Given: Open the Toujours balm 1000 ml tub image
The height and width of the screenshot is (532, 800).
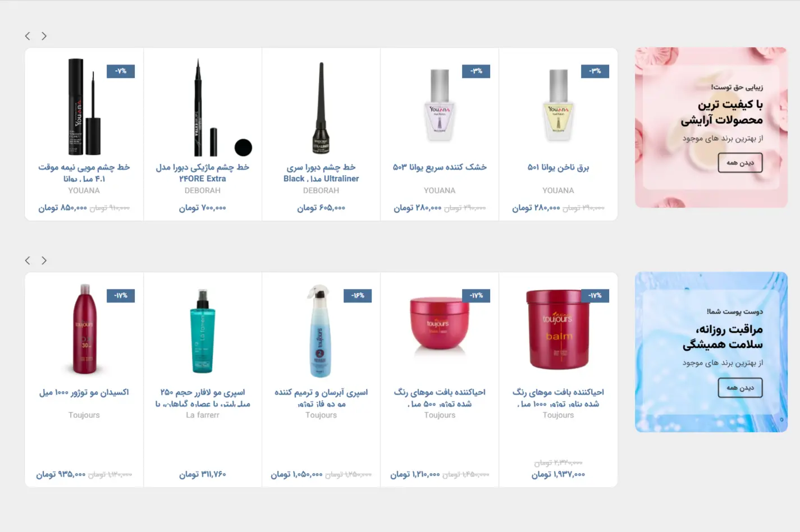Looking at the screenshot, I should (x=557, y=329).
